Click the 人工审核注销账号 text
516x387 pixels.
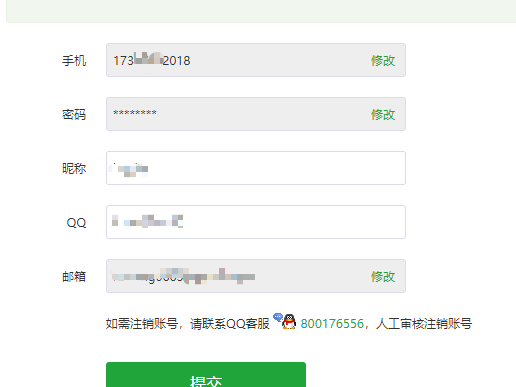[424, 324]
